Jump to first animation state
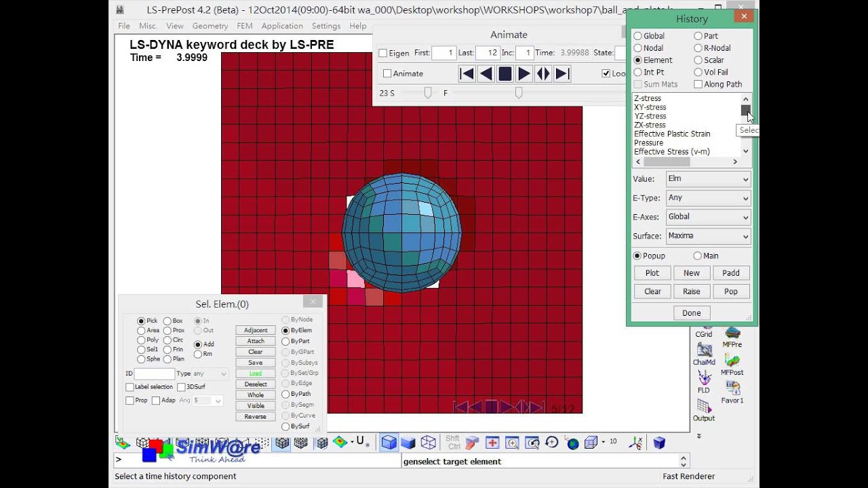Image resolution: width=868 pixels, height=488 pixels. 467,74
